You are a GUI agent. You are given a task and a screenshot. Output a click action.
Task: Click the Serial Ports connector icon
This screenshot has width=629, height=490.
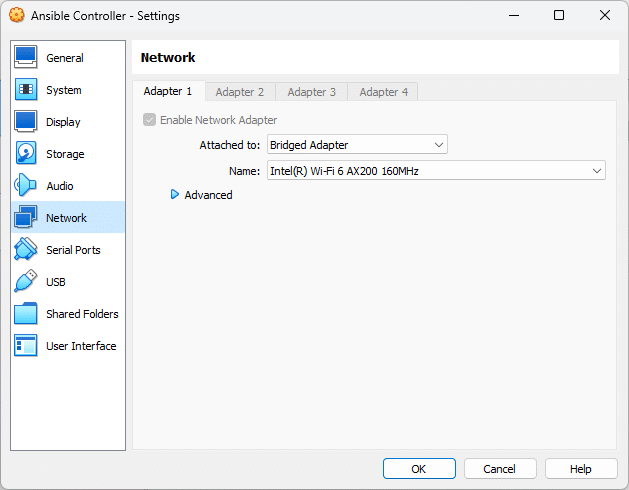[26, 250]
